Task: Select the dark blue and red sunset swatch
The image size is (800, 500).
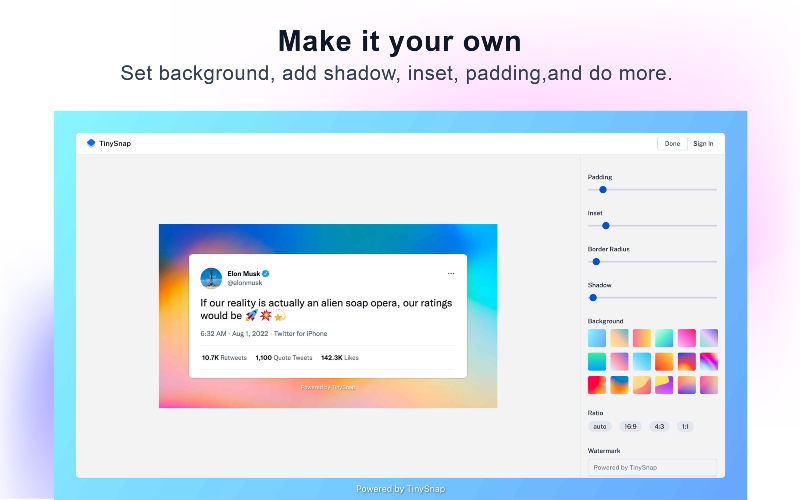Action: (x=687, y=361)
